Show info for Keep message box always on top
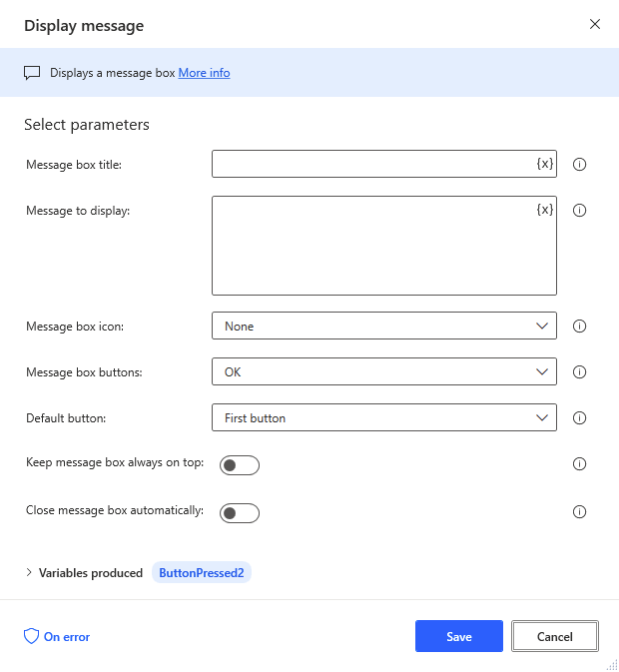Image resolution: width=619 pixels, height=672 pixels. tap(579, 463)
